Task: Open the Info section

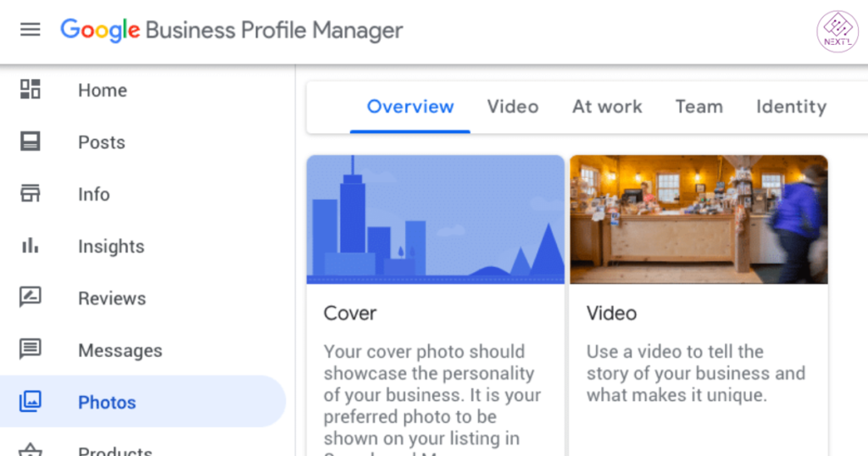Action: (93, 194)
